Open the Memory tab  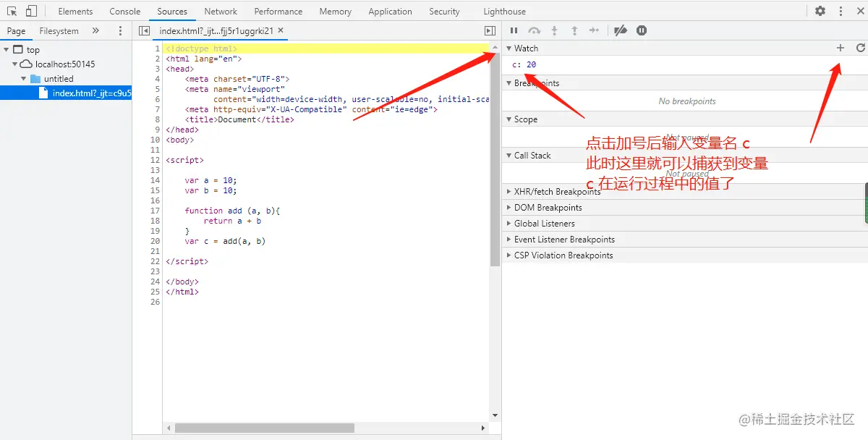(x=336, y=12)
